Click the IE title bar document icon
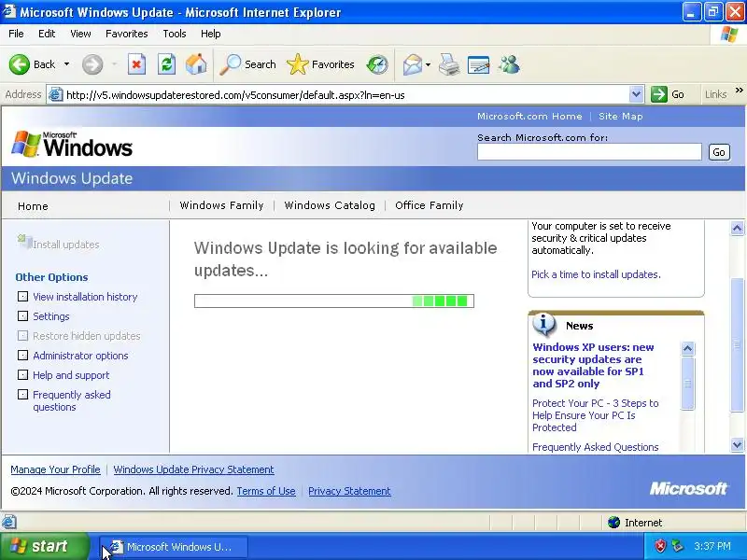The image size is (747, 560). pos(9,11)
